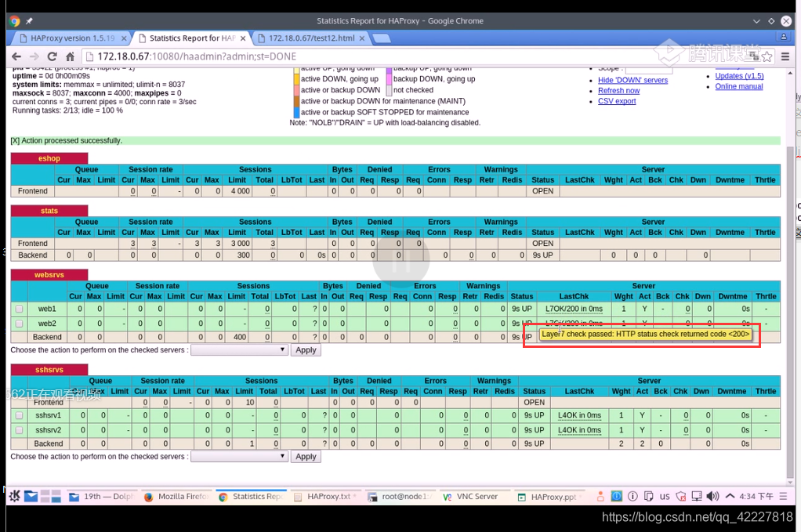Open the Updates (v1.5) link

click(x=739, y=76)
